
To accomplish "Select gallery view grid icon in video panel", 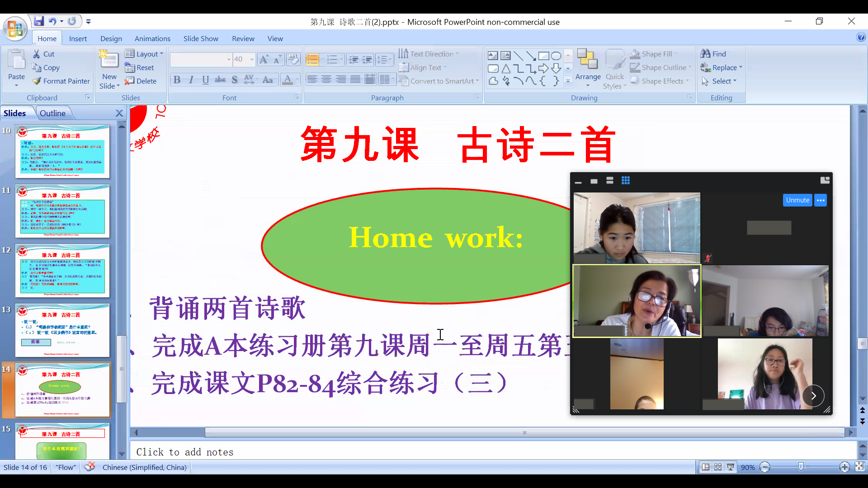I will click(x=626, y=181).
